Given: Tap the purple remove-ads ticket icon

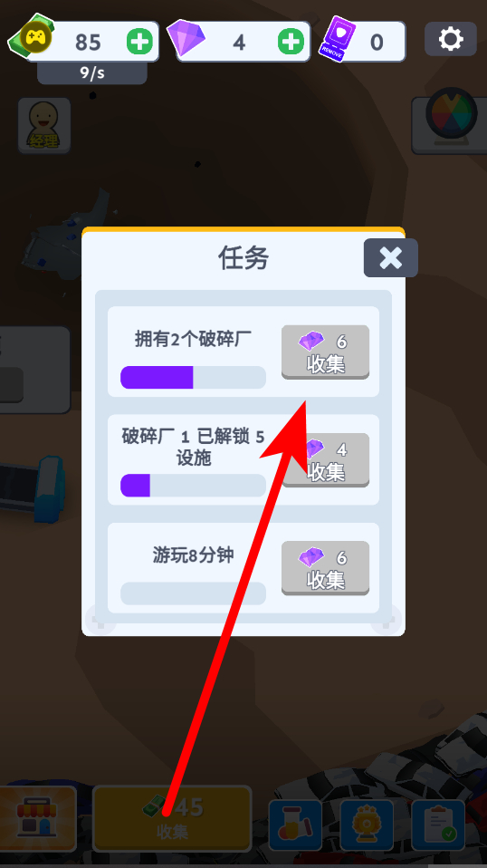Looking at the screenshot, I should (336, 38).
